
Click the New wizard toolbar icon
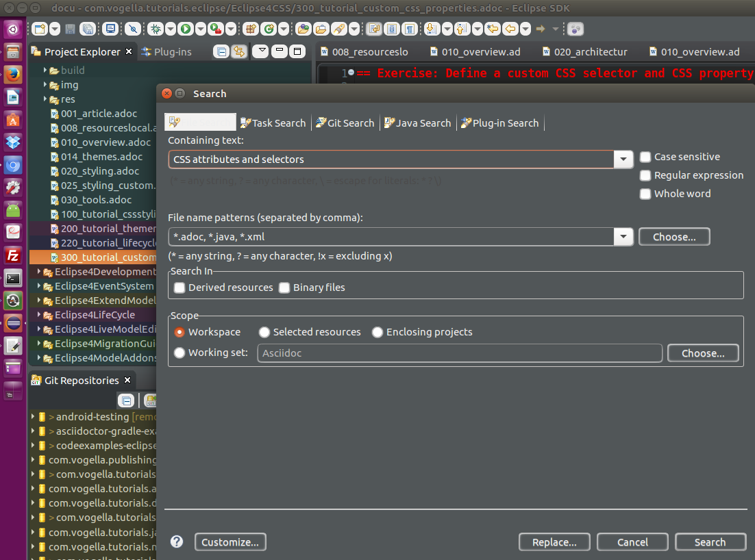pyautogui.click(x=40, y=29)
